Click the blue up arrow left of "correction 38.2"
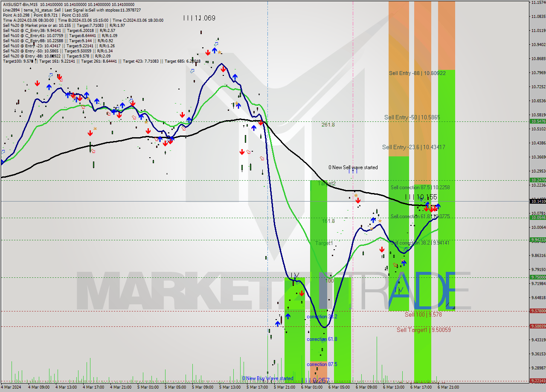 pos(288,316)
